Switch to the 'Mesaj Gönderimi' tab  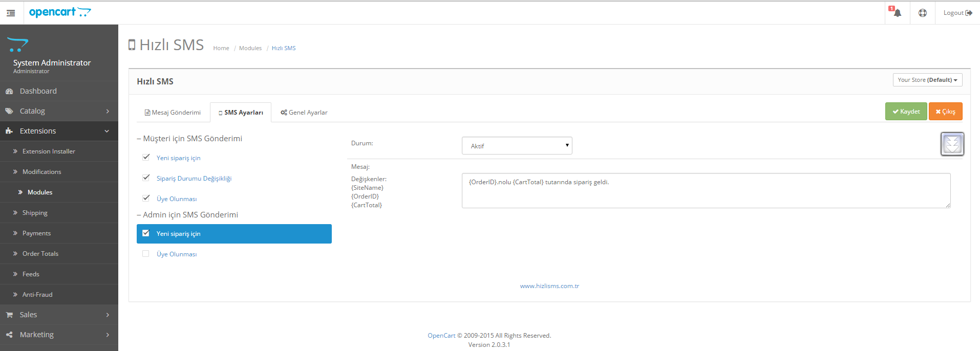coord(173,113)
